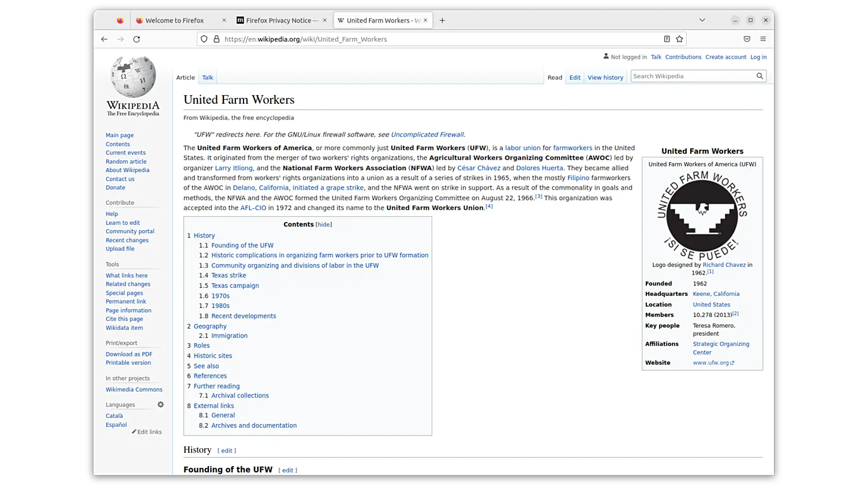Open citation footnote [4]

489,206
